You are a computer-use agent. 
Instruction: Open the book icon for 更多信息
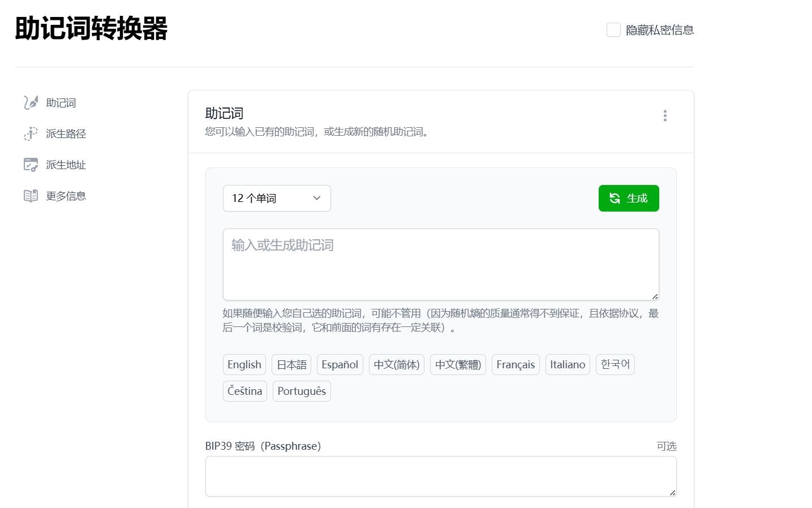[x=31, y=196]
